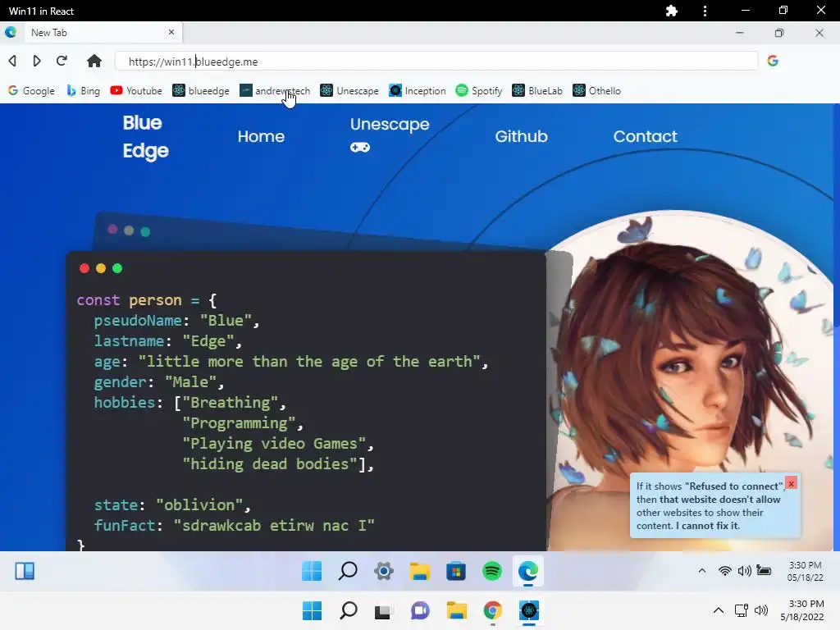Open Windows Start on outer taskbar
The height and width of the screenshot is (630, 840).
tap(313, 610)
